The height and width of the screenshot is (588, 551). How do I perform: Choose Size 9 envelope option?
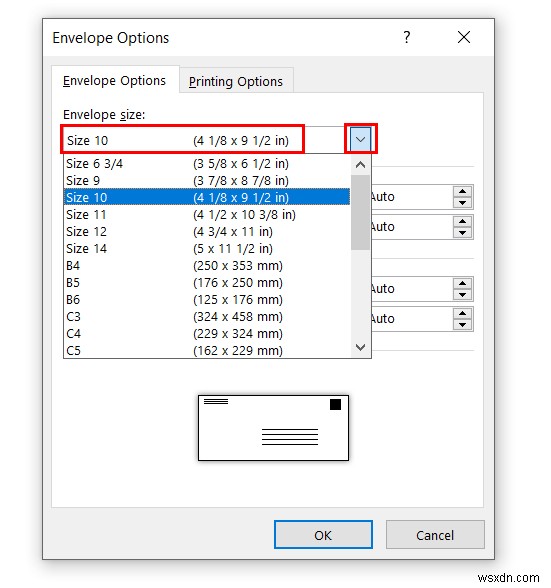(x=207, y=181)
